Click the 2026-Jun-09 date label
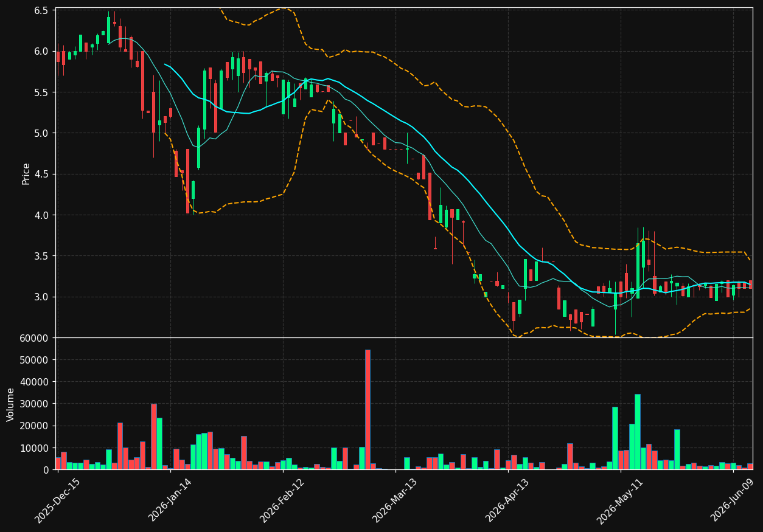This screenshot has height=532, width=763. click(733, 500)
